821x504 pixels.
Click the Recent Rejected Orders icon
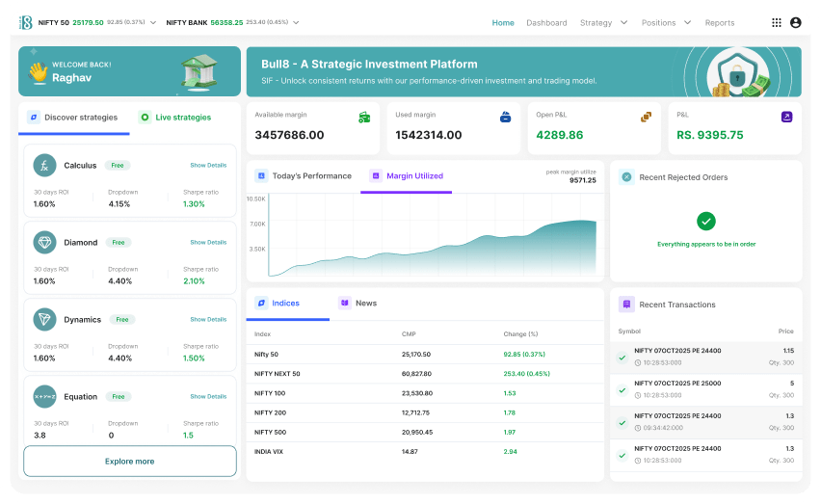click(x=626, y=177)
